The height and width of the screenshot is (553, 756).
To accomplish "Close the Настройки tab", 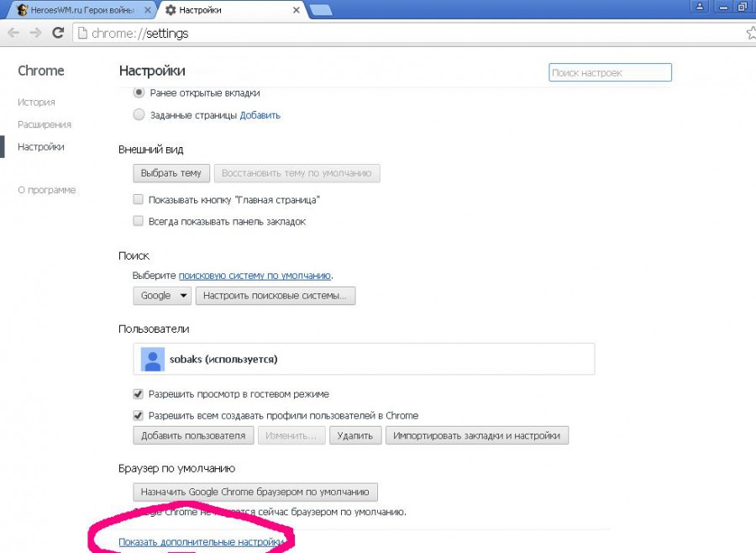I will 297,9.
